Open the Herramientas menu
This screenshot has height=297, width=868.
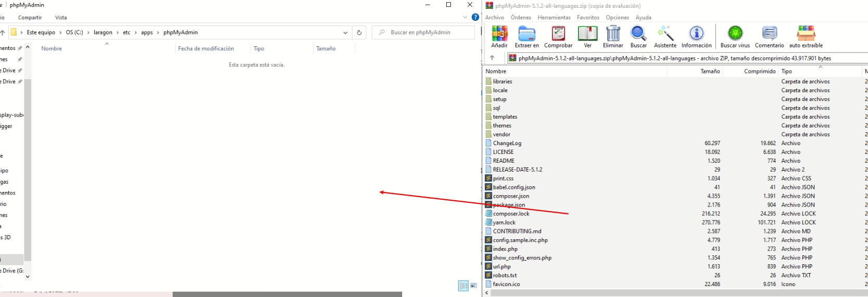[554, 17]
